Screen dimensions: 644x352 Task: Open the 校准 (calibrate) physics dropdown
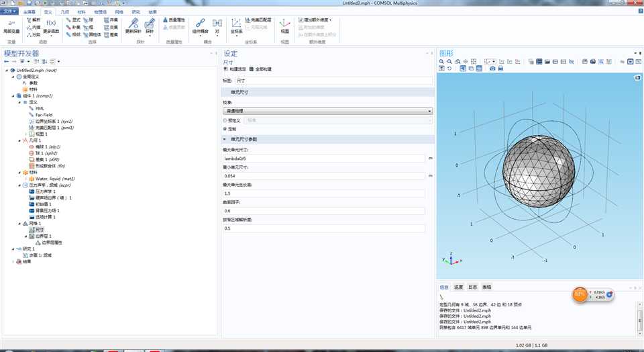pos(327,111)
